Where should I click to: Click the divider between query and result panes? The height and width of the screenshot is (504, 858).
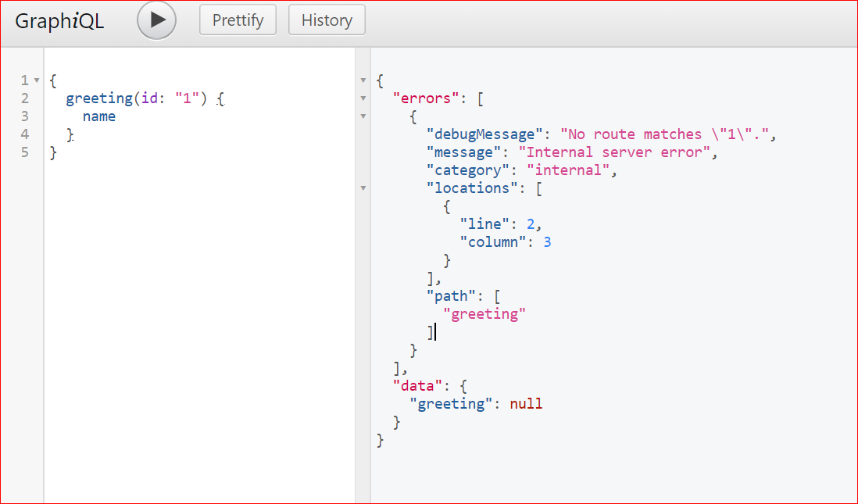(x=363, y=276)
